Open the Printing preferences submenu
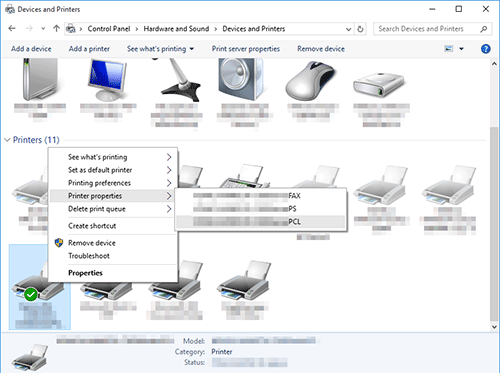The image size is (500, 373). pos(113,183)
